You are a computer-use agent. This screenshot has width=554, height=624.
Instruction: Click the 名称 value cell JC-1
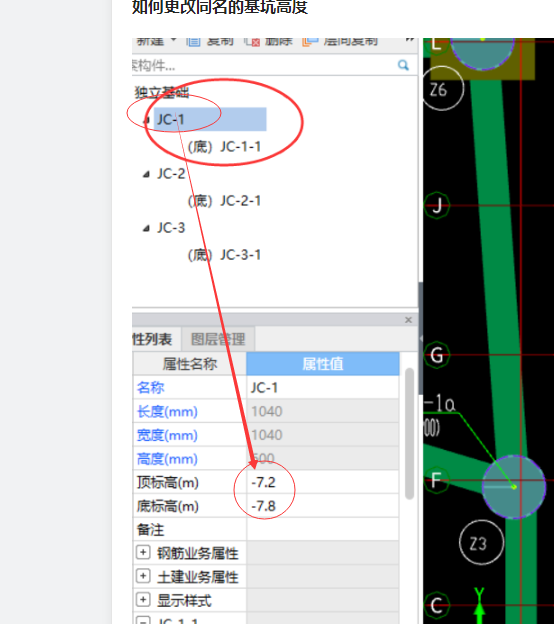[323, 388]
